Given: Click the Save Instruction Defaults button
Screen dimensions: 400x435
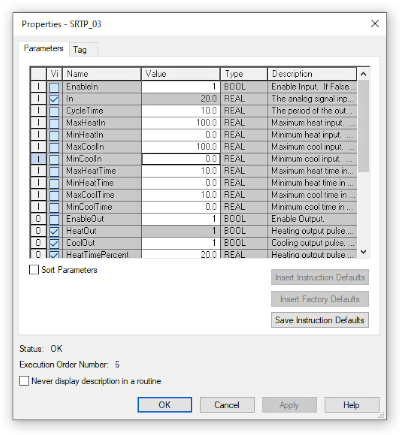Looking at the screenshot, I should [320, 320].
